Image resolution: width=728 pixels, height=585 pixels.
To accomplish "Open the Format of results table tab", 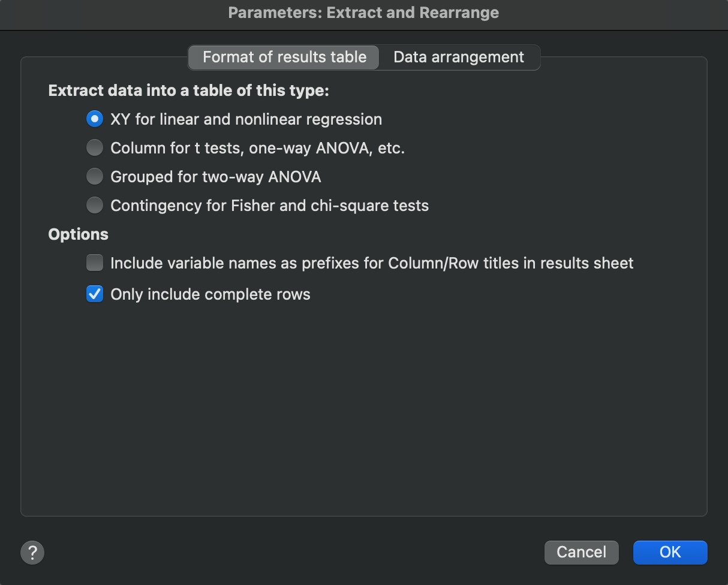I will click(283, 57).
